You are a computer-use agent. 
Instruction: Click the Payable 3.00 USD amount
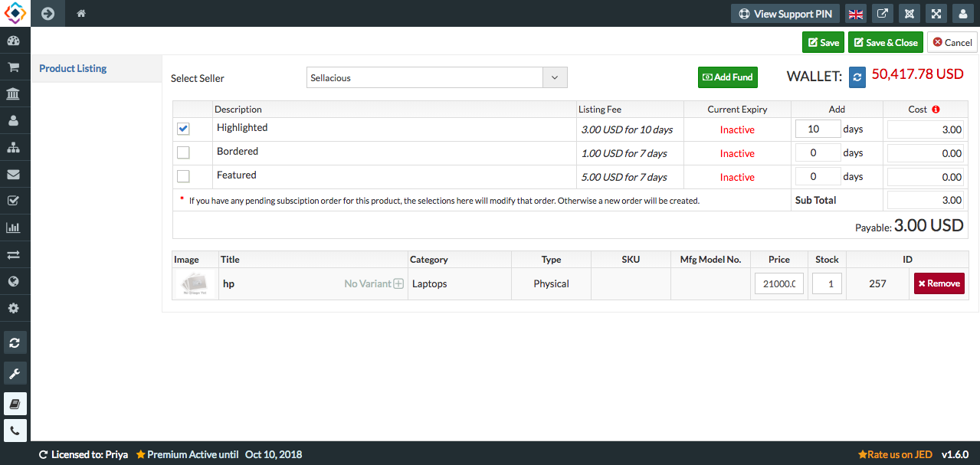[929, 225]
